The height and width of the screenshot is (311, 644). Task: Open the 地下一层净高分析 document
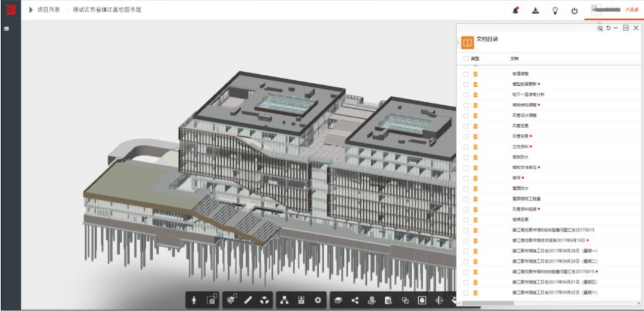[x=528, y=94]
